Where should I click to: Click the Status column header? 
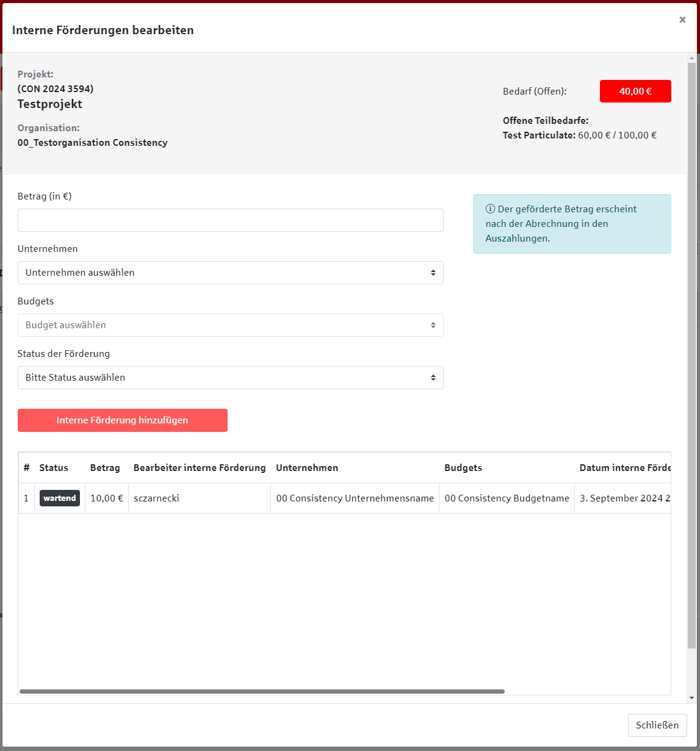tap(54, 468)
